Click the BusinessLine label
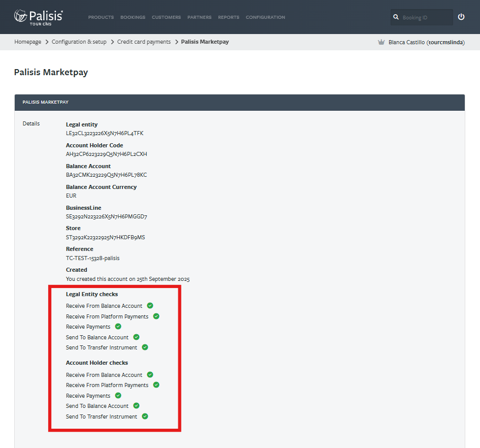Viewport: 480px width, 448px height. tap(83, 208)
